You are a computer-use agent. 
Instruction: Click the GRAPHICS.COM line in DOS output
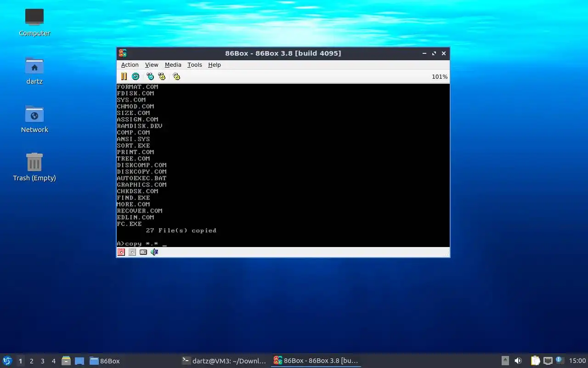[141, 184]
